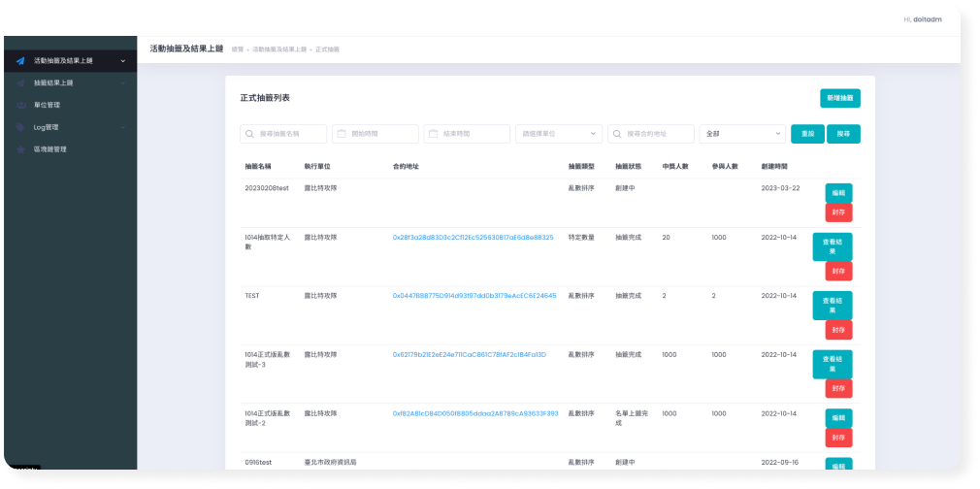Click the paper plane icon beside 活動抽籤及結果上鏈
The height and width of the screenshot is (489, 980).
point(20,61)
